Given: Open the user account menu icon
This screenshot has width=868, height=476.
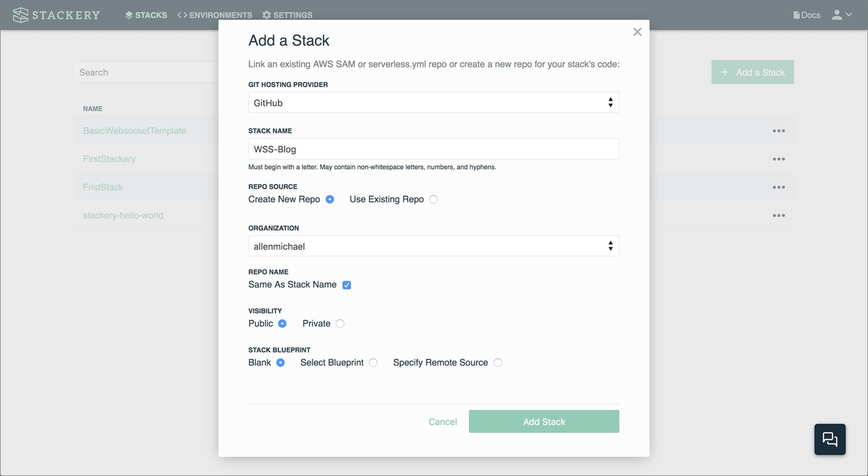Looking at the screenshot, I should (837, 15).
